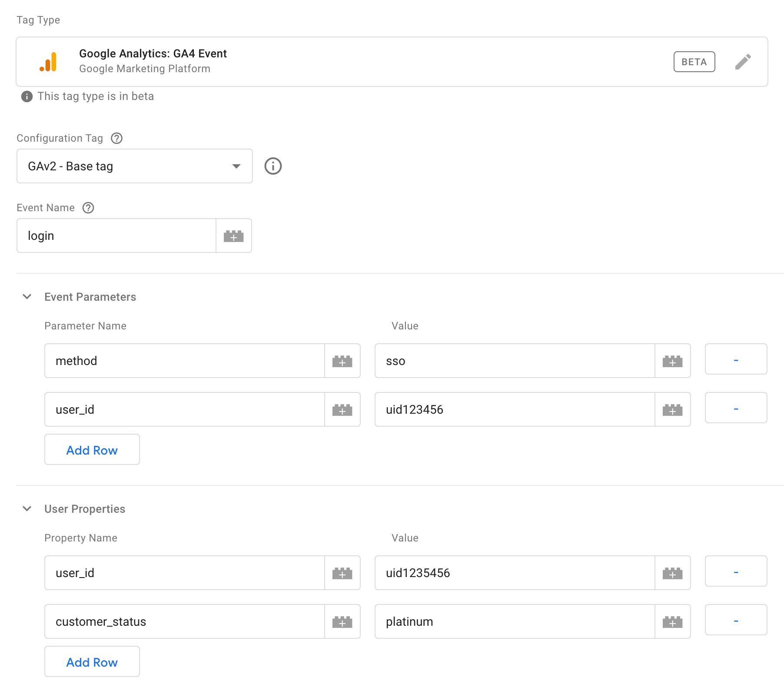Click the uid1235456 value field
Image resolution: width=784 pixels, height=684 pixels.
pos(515,573)
